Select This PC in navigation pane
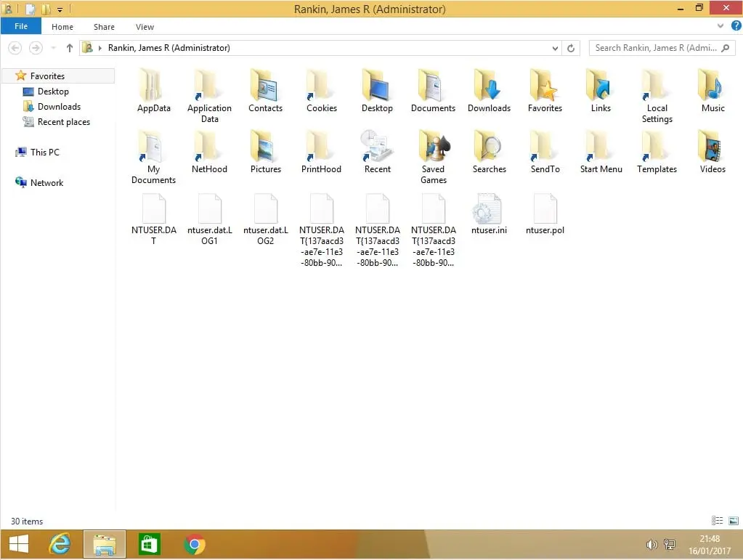 pyautogui.click(x=45, y=152)
